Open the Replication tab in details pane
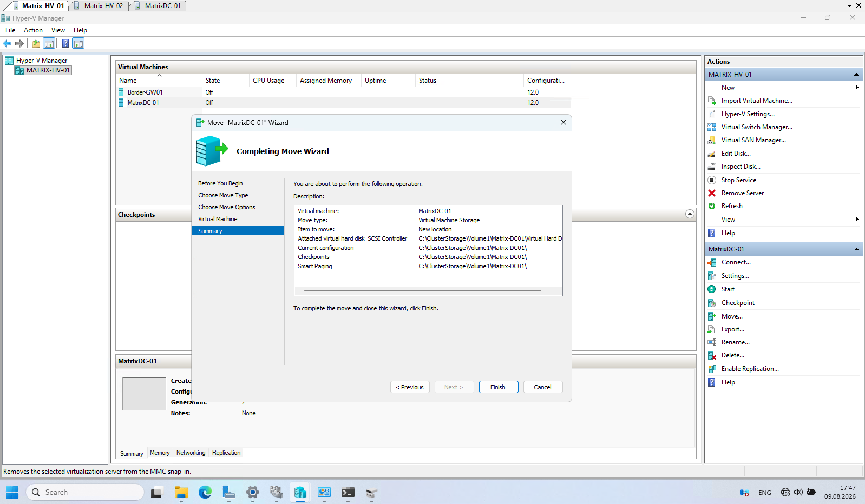Viewport: 865px width, 504px height. point(226,453)
